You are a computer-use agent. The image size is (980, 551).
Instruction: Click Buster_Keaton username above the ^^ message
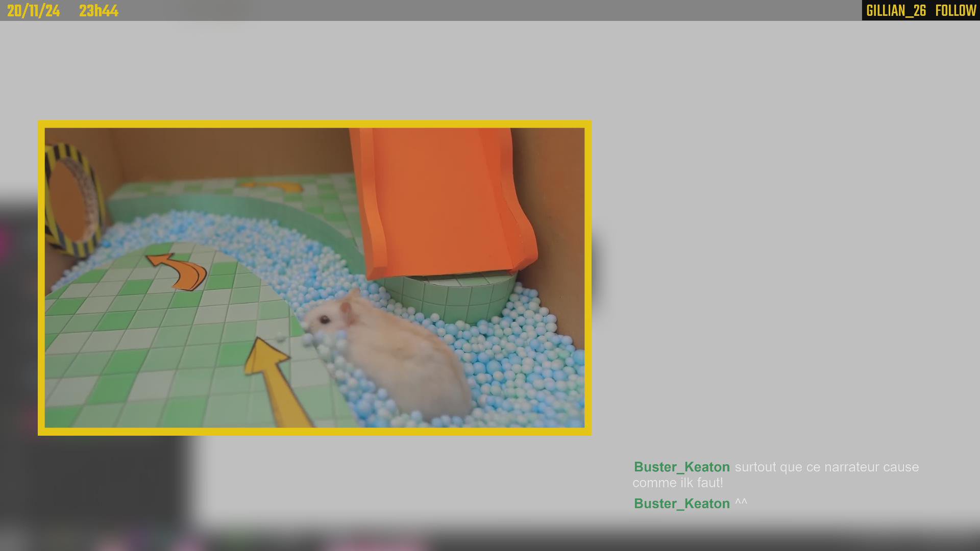[x=681, y=504]
